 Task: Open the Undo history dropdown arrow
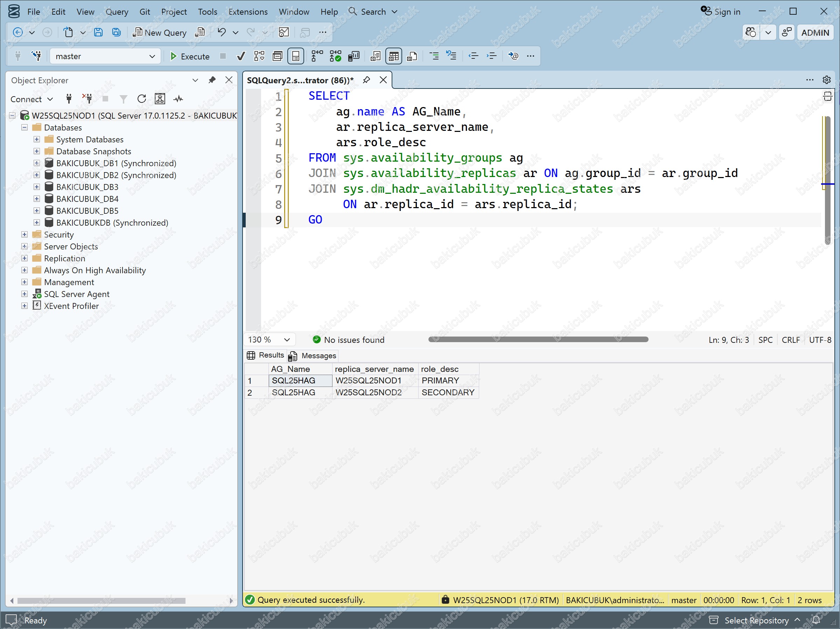point(236,33)
